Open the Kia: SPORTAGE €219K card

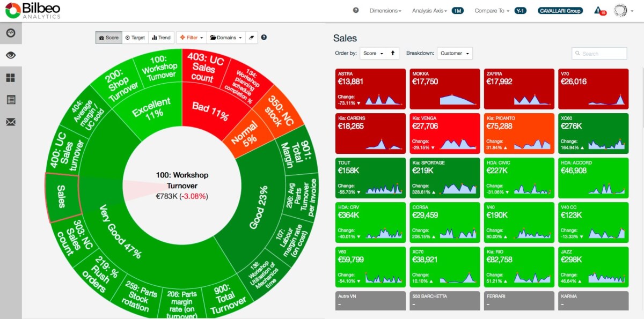pyautogui.click(x=444, y=178)
